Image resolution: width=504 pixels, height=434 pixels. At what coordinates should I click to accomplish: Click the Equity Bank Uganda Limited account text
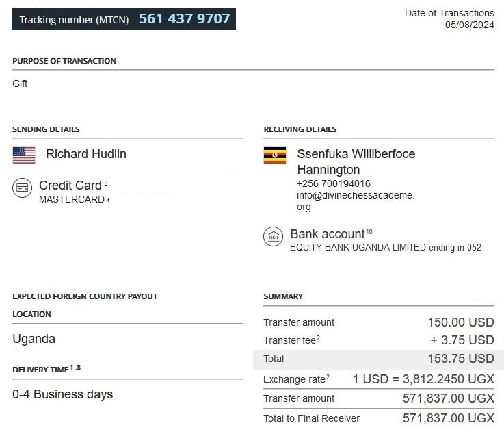pyautogui.click(x=385, y=247)
